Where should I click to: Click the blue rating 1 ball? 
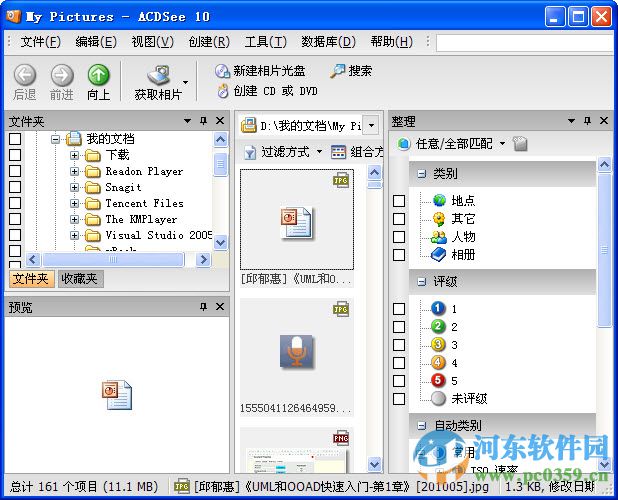(438, 309)
